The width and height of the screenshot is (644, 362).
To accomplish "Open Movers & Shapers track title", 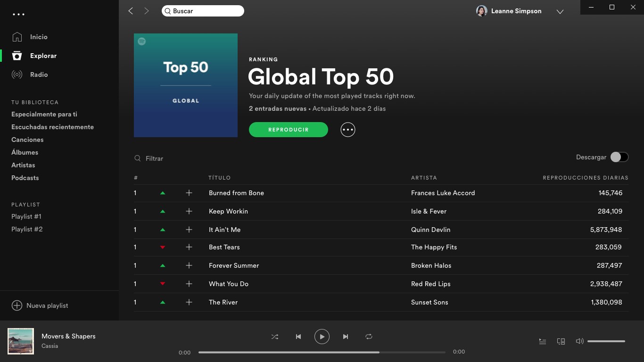I will click(x=68, y=336).
